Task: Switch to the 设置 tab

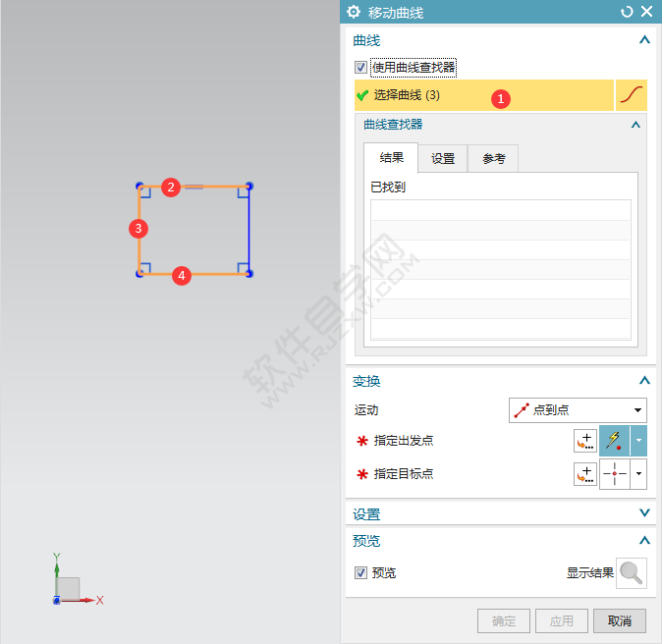Action: coord(442,159)
